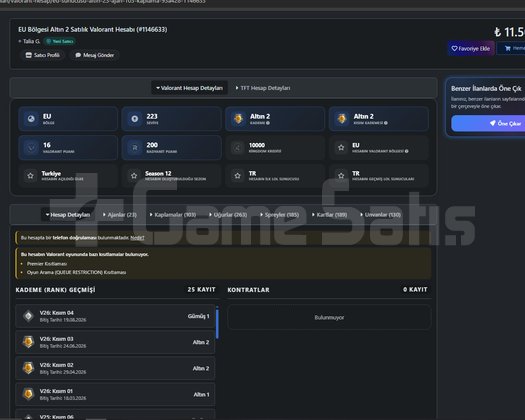The image size is (525, 420).
Task: Click the QUEUE RESTRICTION kısıtlaması text
Action: [76, 272]
